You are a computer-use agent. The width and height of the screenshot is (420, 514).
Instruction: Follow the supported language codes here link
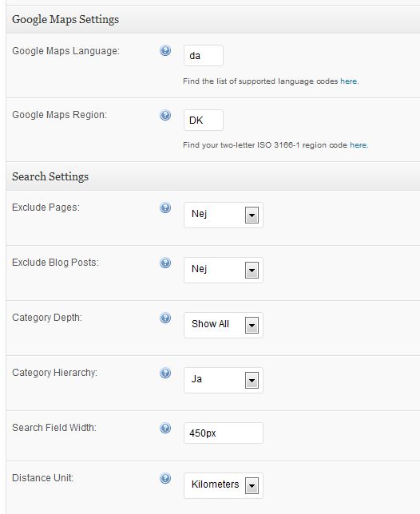point(348,81)
